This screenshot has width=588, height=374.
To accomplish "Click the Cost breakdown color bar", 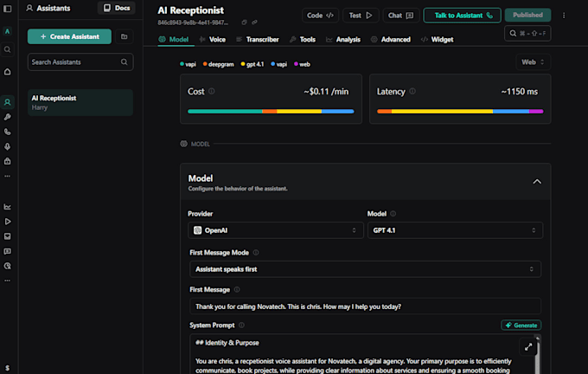I will coord(271,112).
